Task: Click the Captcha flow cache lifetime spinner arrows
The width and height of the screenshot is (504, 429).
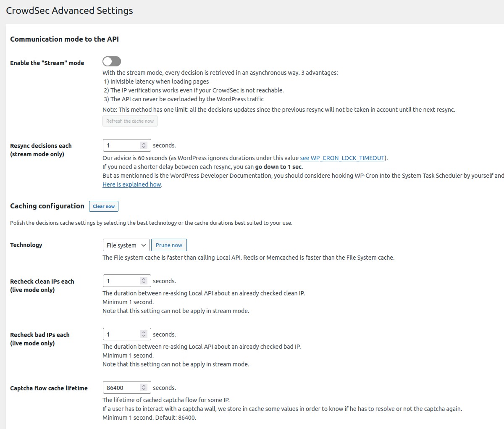Action: 144,388
